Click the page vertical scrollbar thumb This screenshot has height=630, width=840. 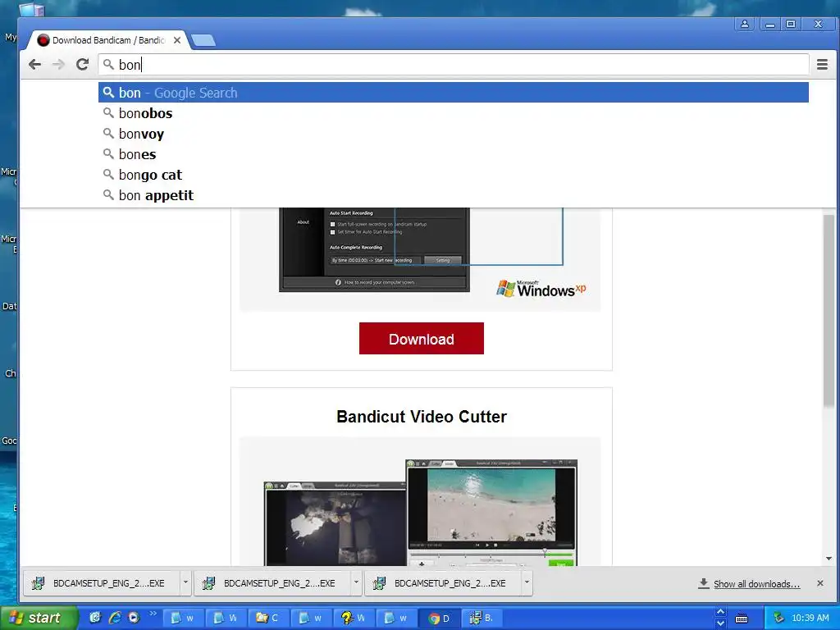pyautogui.click(x=829, y=311)
